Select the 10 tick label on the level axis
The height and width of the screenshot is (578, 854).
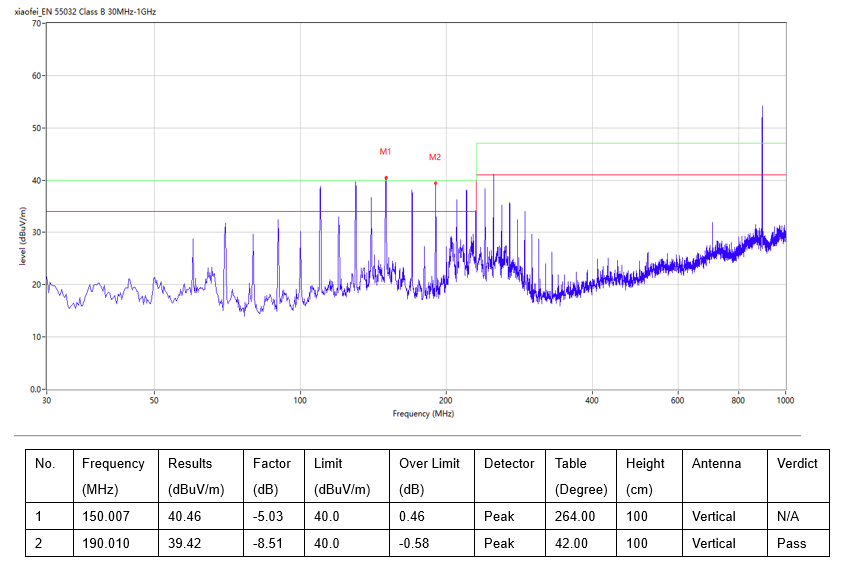[x=36, y=337]
